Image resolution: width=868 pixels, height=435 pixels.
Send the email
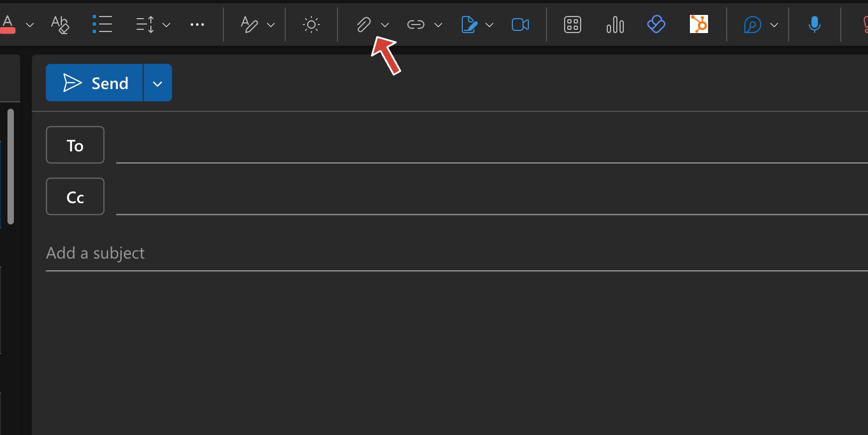click(x=99, y=83)
